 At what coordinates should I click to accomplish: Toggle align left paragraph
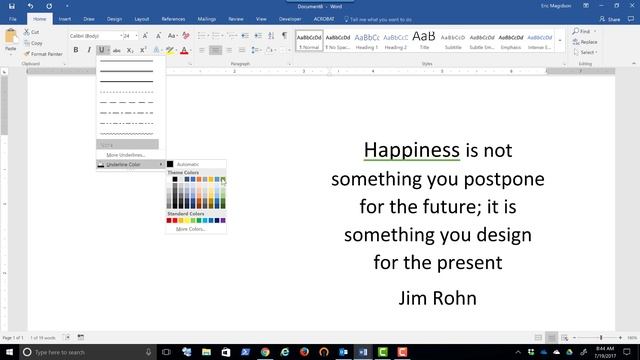202,50
